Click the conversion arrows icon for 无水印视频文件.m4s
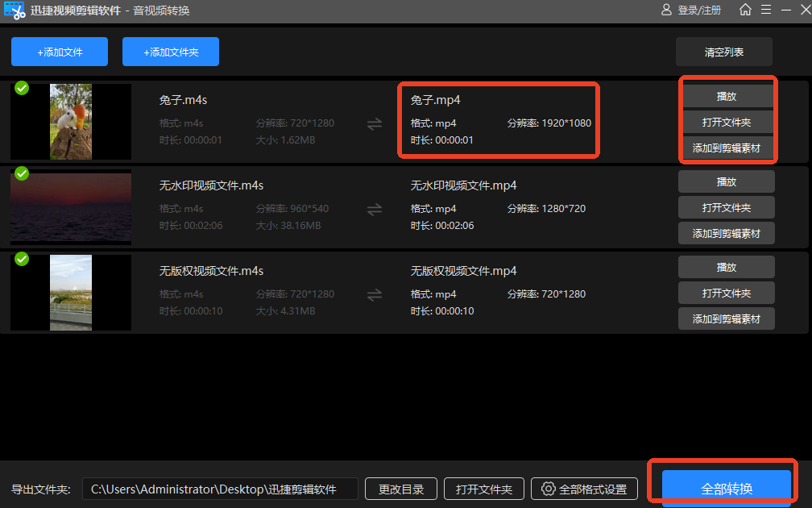The width and height of the screenshot is (812, 508). [374, 208]
